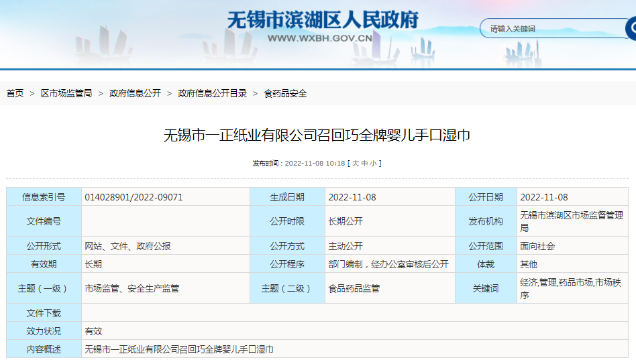Set font size to 小
636x364 pixels.
(373, 164)
